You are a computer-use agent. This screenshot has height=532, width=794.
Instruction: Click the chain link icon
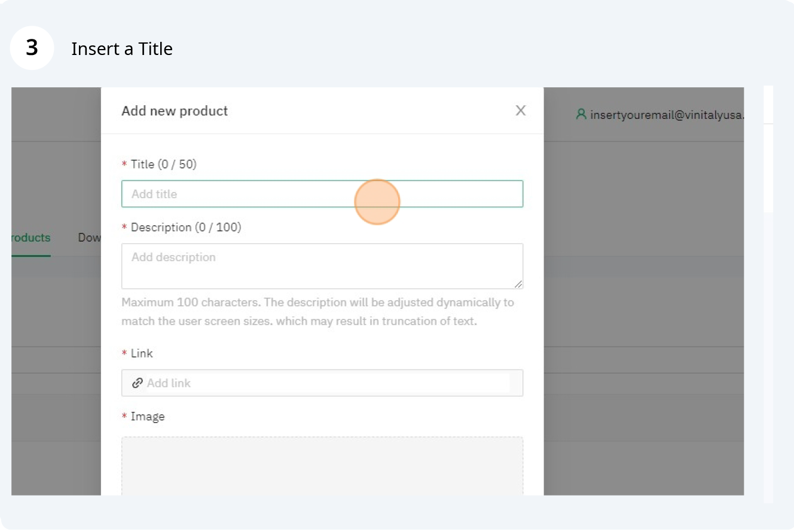pos(138,383)
